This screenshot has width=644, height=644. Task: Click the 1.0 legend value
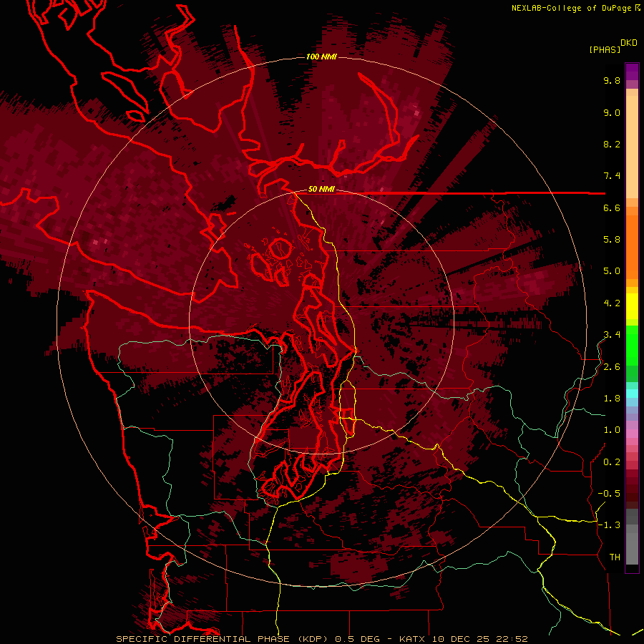pos(612,430)
